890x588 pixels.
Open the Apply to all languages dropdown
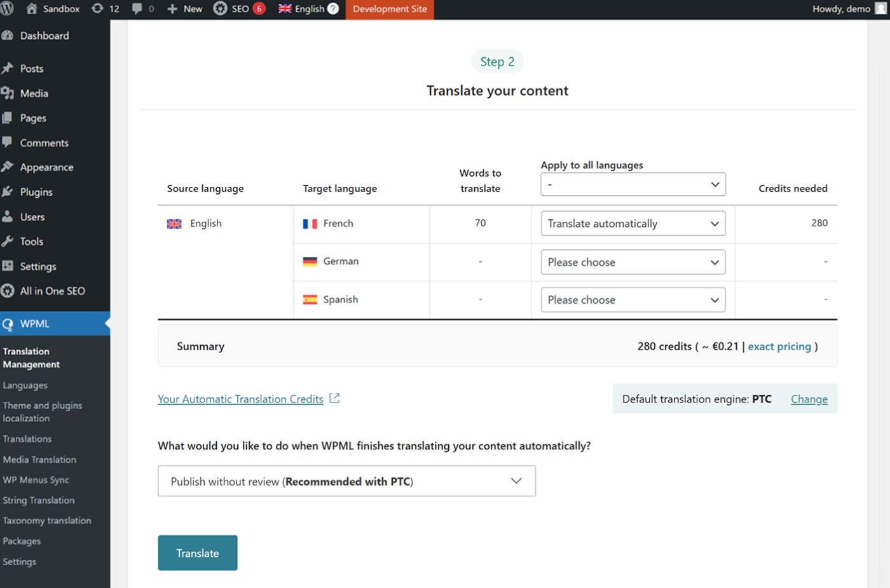pyautogui.click(x=633, y=184)
